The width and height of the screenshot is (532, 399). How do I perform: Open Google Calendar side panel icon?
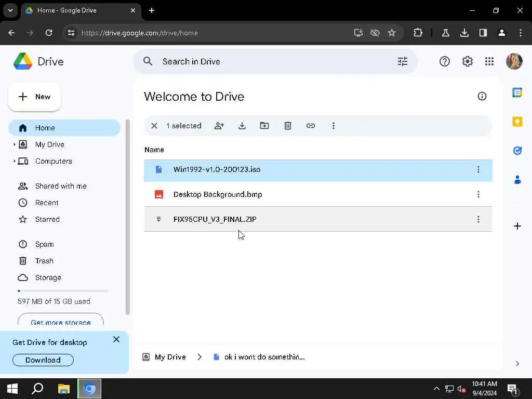(x=517, y=92)
